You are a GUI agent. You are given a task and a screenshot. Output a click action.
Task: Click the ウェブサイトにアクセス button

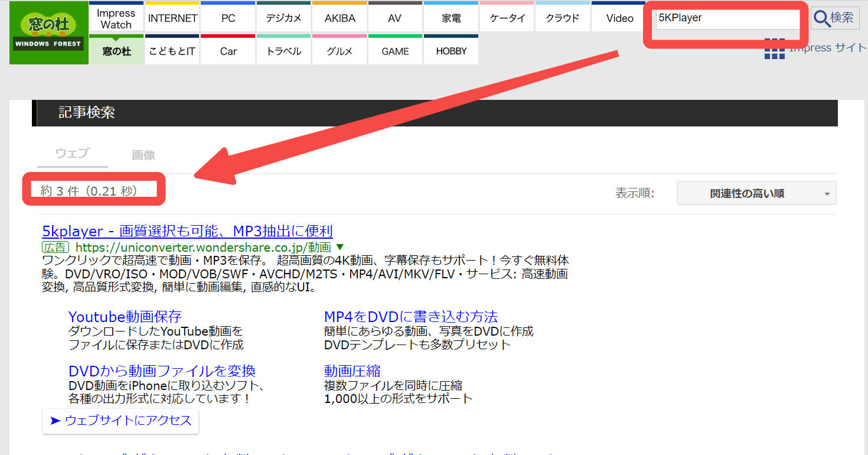click(x=120, y=421)
